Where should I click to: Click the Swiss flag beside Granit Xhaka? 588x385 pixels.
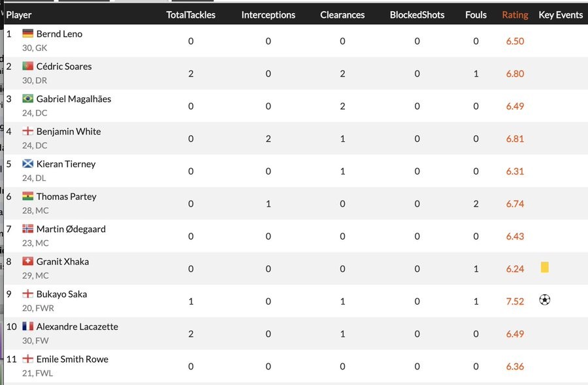pyautogui.click(x=27, y=261)
